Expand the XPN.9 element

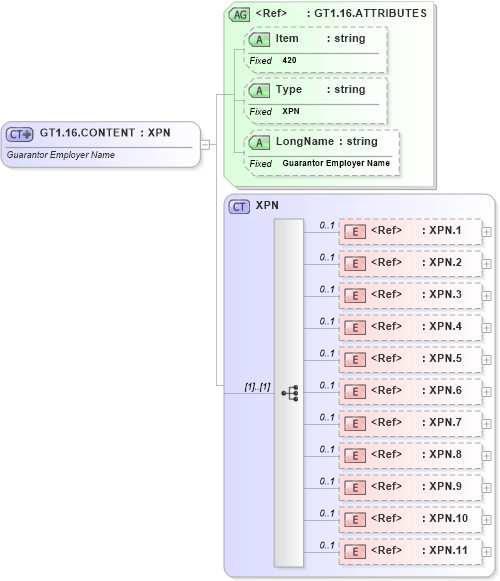(x=486, y=488)
